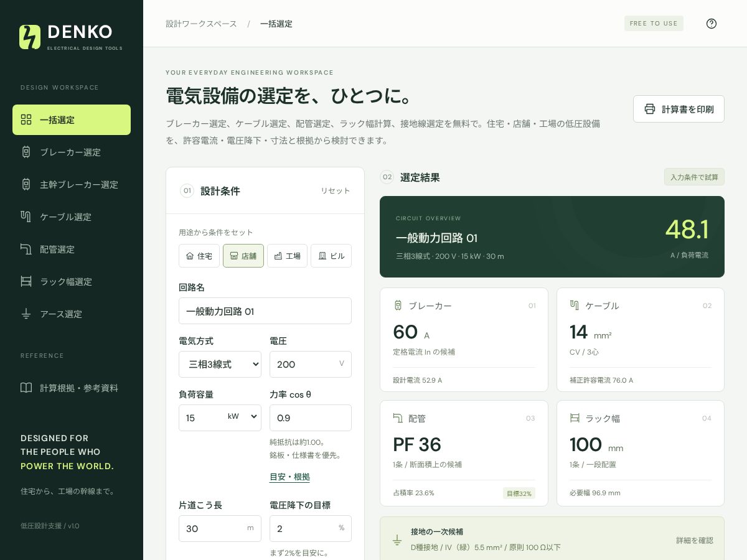
Task: Click the 一括選定 breadcrumb text
Action: point(276,24)
